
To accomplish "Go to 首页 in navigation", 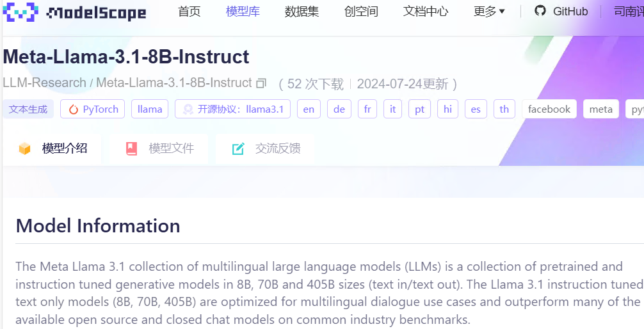I will pos(189,11).
